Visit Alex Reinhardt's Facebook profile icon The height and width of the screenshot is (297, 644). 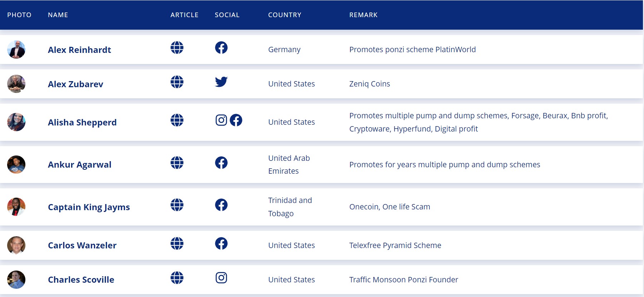[221, 48]
